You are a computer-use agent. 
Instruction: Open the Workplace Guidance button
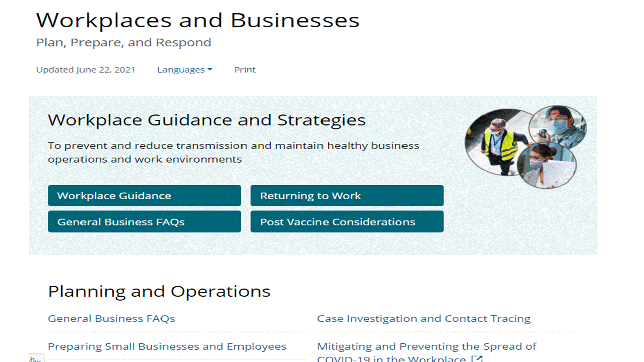144,196
